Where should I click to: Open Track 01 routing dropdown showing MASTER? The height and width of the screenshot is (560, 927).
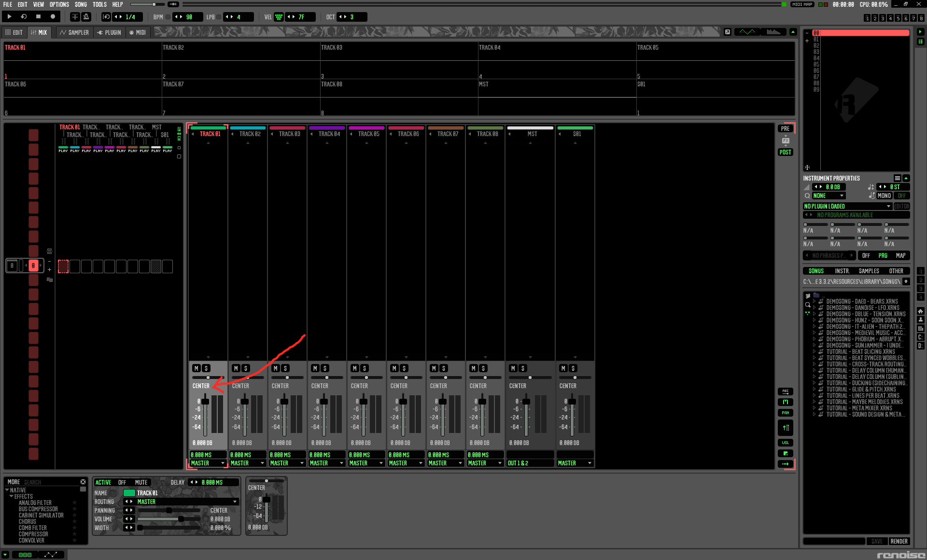tap(208, 463)
